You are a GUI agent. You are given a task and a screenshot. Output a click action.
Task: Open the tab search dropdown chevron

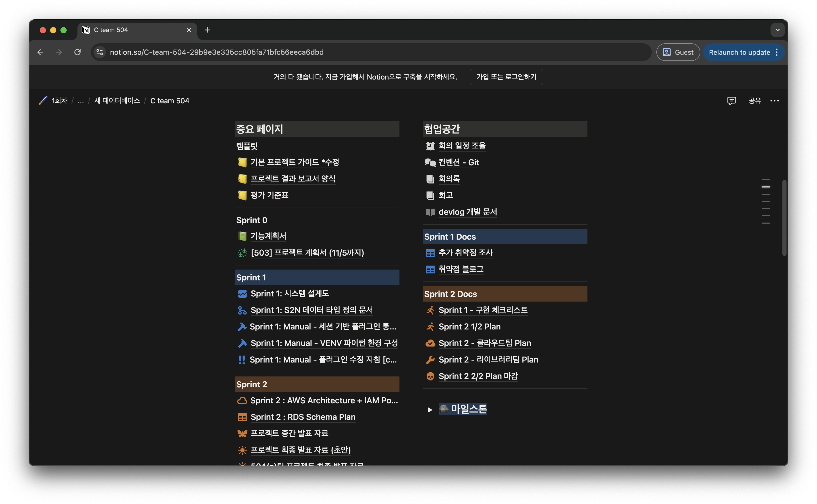click(777, 30)
